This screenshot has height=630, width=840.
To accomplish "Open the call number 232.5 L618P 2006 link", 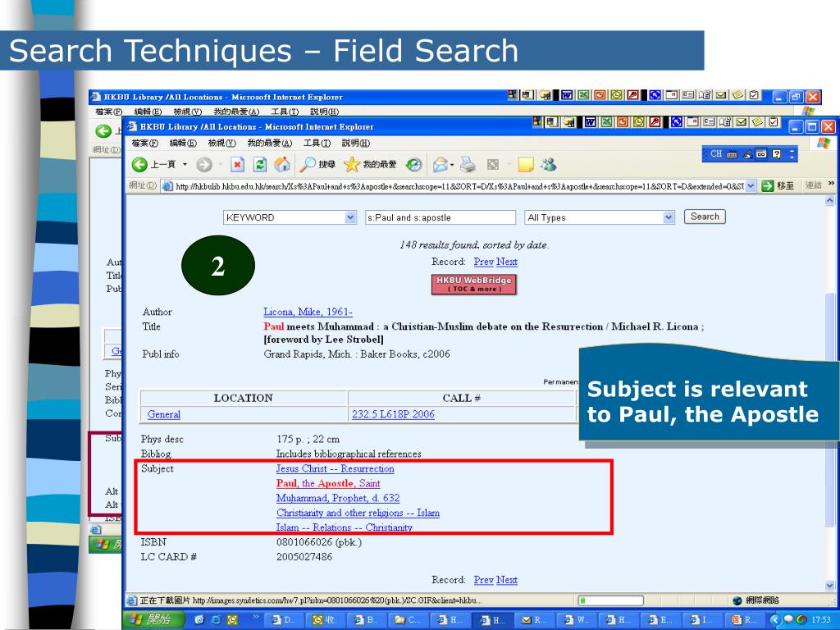I will pos(393,414).
